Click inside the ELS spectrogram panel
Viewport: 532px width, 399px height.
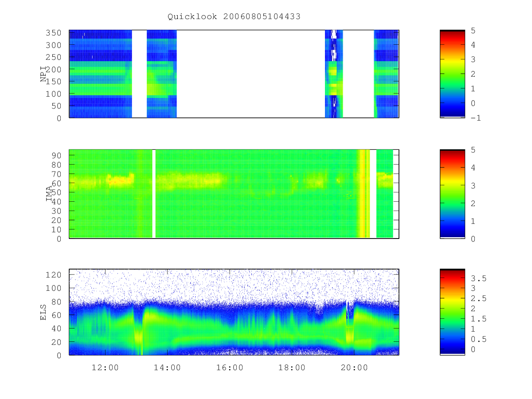[234, 312]
